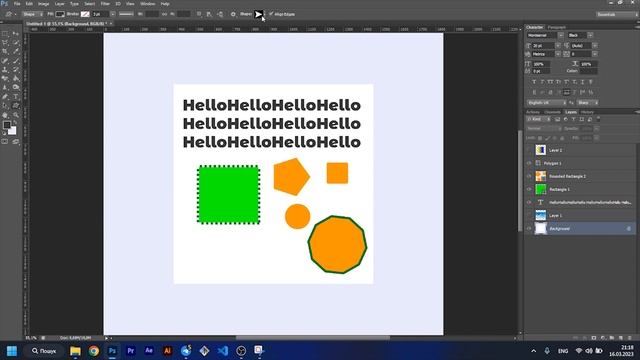The height and width of the screenshot is (360, 640).
Task: Select the Clone Stamp tool
Action: [x=5, y=69]
